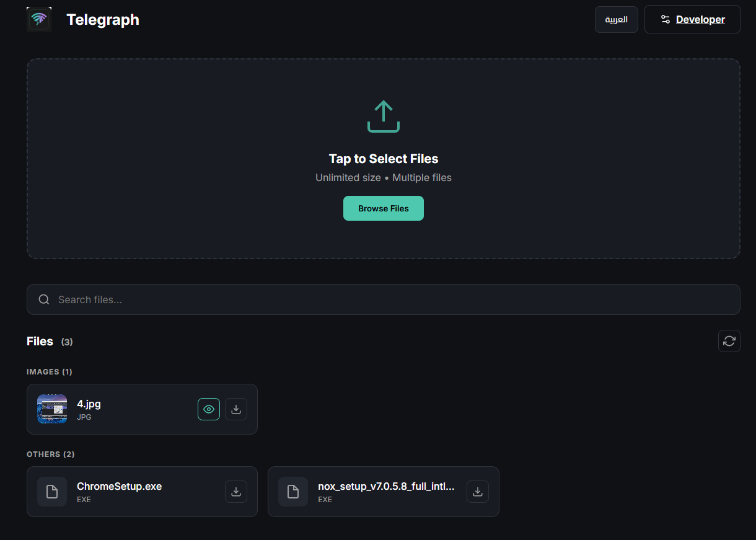This screenshot has height=540, width=756.
Task: Click the search magnifier icon
Action: (44, 299)
